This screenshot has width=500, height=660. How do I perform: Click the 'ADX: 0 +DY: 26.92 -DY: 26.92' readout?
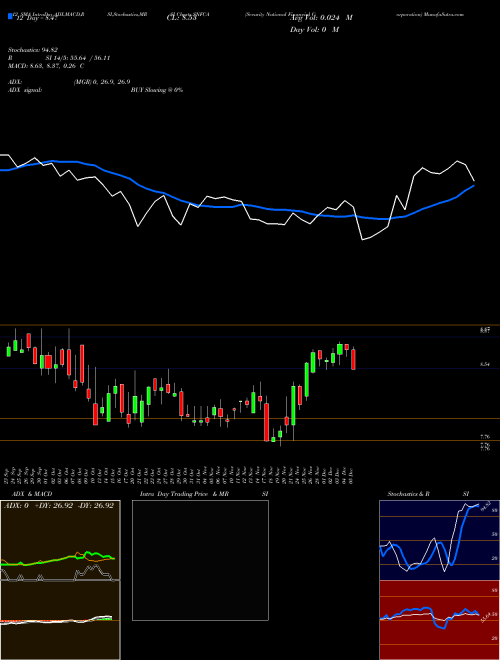tap(59, 506)
